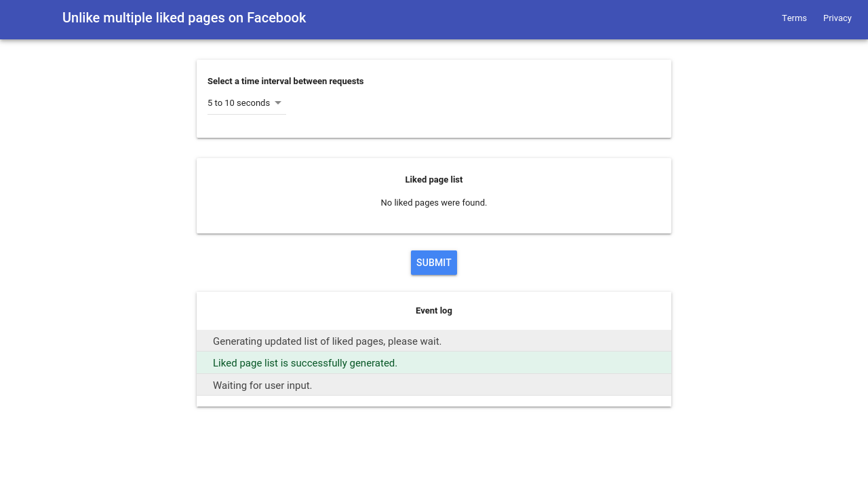Click the 'Event log' heading
The height and width of the screenshot is (490, 868).
[434, 311]
